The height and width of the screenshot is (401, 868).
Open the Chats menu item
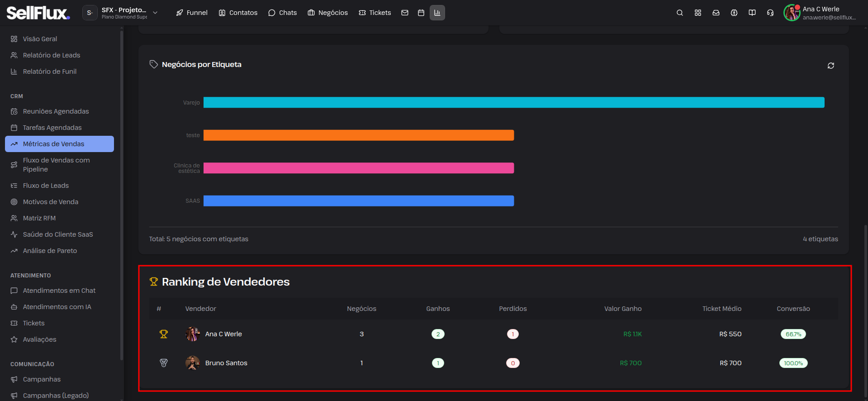click(283, 13)
